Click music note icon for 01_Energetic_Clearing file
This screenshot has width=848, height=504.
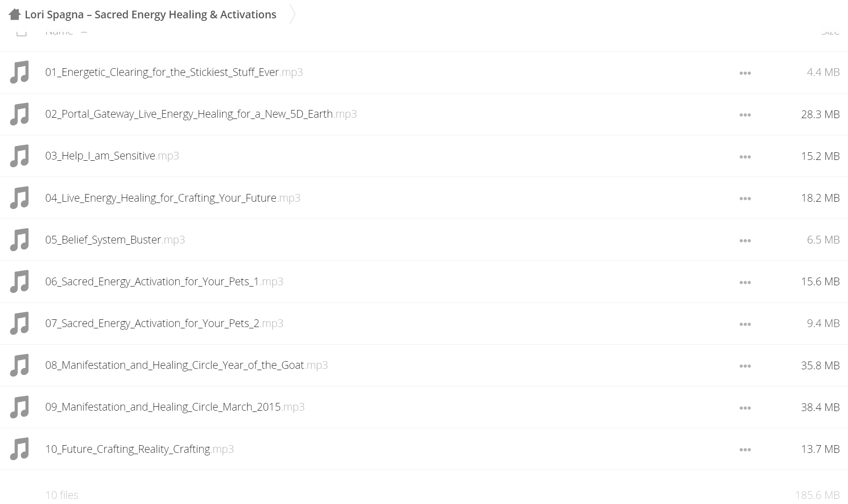tap(20, 72)
